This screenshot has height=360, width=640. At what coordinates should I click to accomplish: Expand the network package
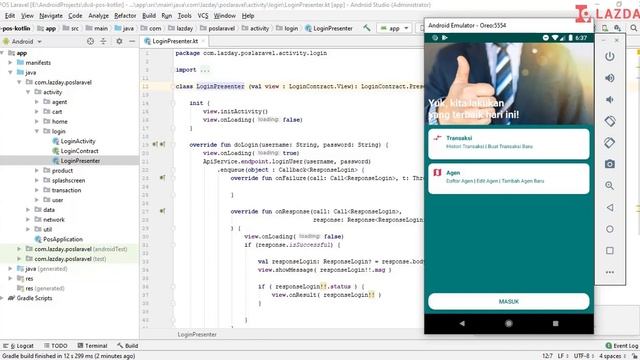click(x=28, y=220)
